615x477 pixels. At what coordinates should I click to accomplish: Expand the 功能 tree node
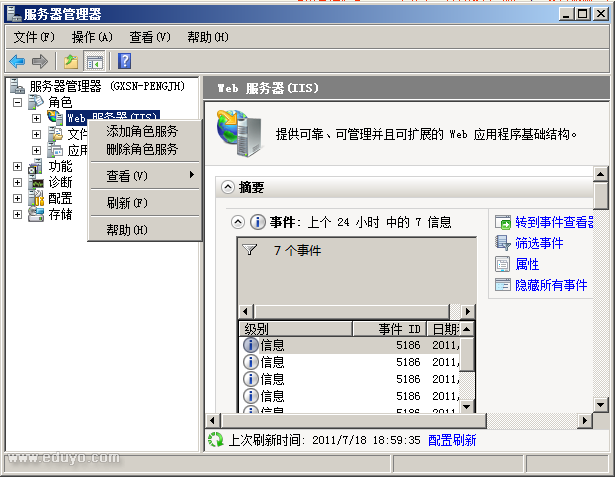(x=17, y=166)
